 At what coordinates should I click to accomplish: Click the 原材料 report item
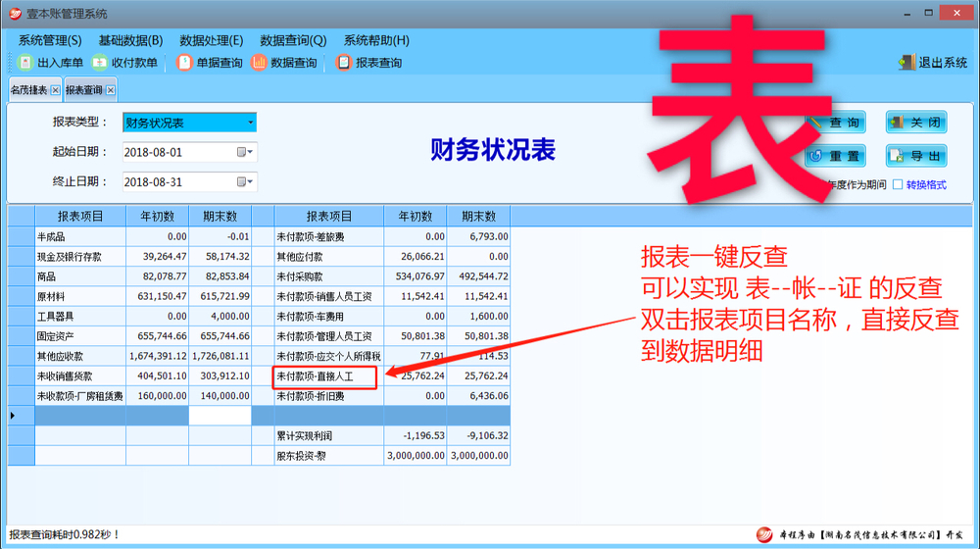click(80, 296)
